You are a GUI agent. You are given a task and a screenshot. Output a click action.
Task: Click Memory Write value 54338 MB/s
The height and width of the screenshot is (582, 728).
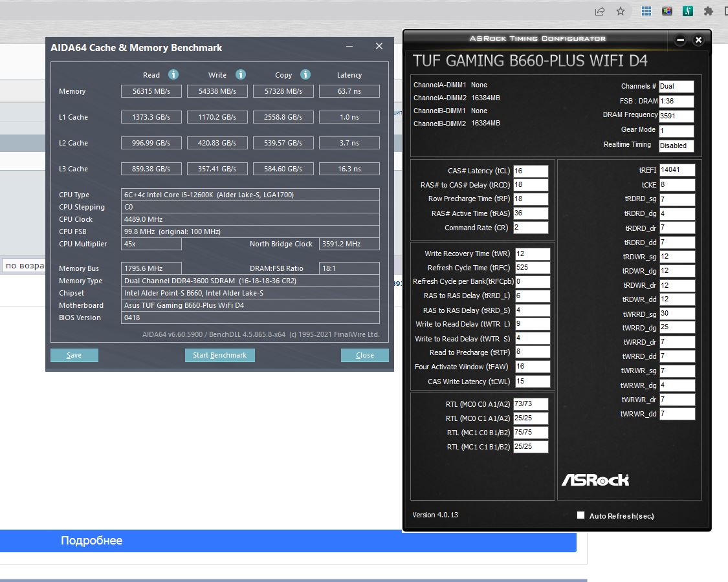pyautogui.click(x=217, y=91)
